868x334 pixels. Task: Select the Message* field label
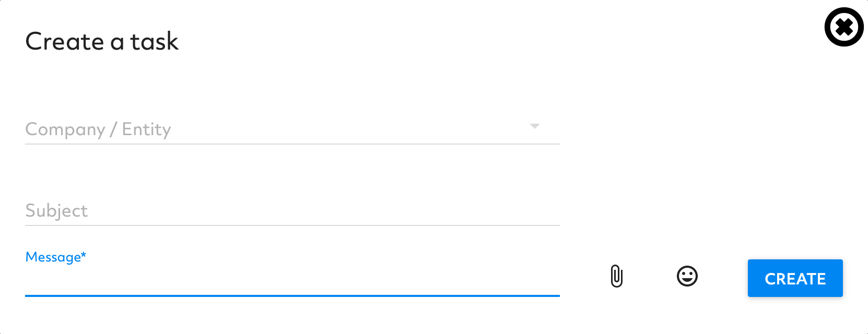(55, 257)
